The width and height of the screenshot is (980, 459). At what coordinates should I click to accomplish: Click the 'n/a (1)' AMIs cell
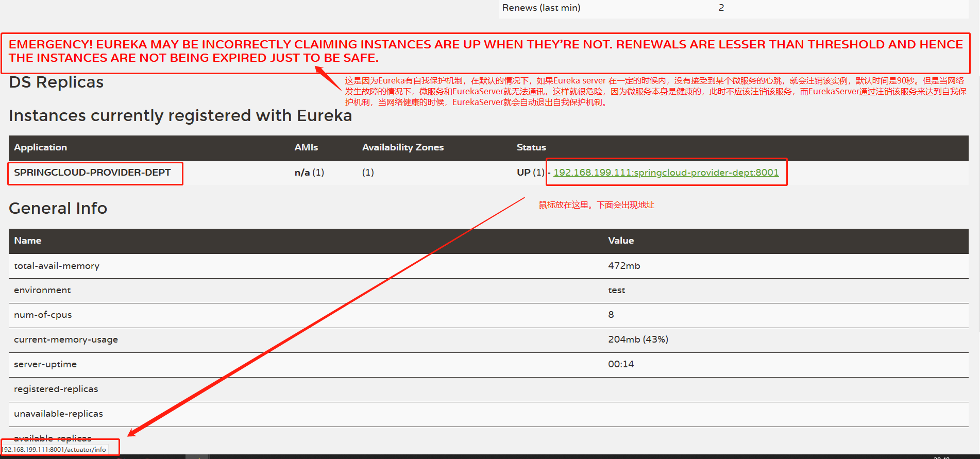(x=309, y=173)
